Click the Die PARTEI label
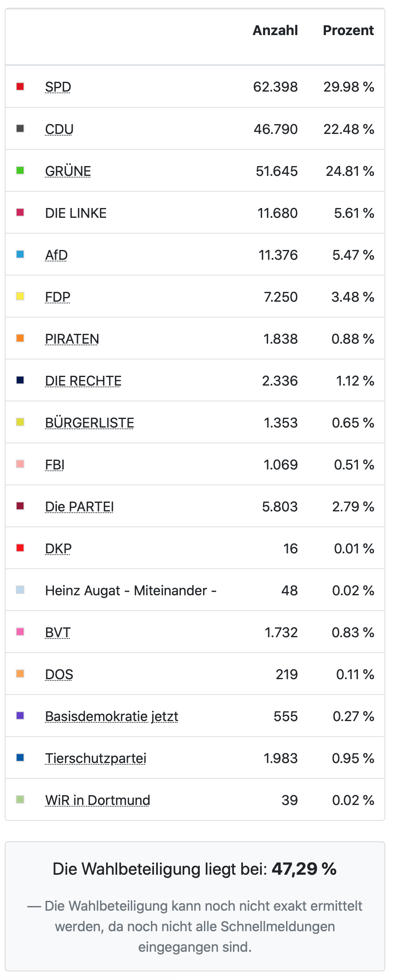402x980 pixels. coord(80,506)
